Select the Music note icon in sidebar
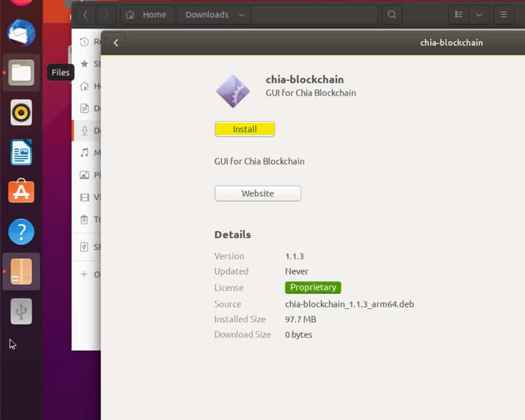Viewport: 525px width, 420px height. [x=85, y=153]
